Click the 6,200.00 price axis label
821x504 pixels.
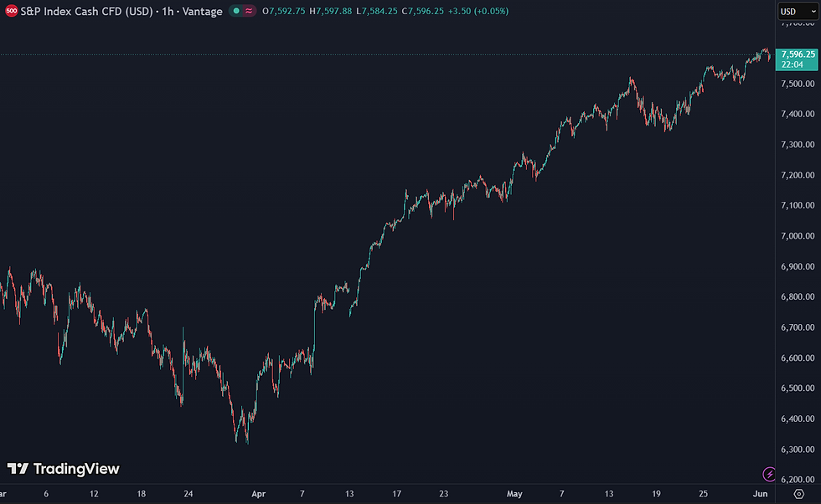click(x=798, y=480)
